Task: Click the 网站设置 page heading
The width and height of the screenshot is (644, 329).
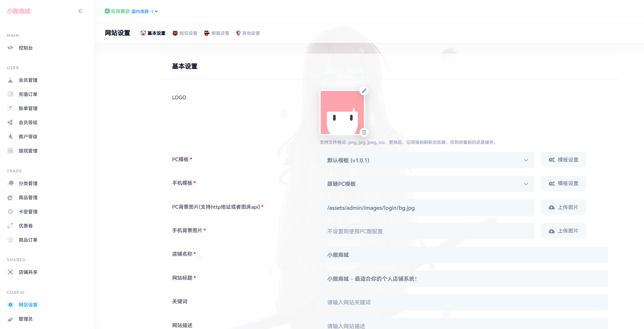Action: [118, 33]
